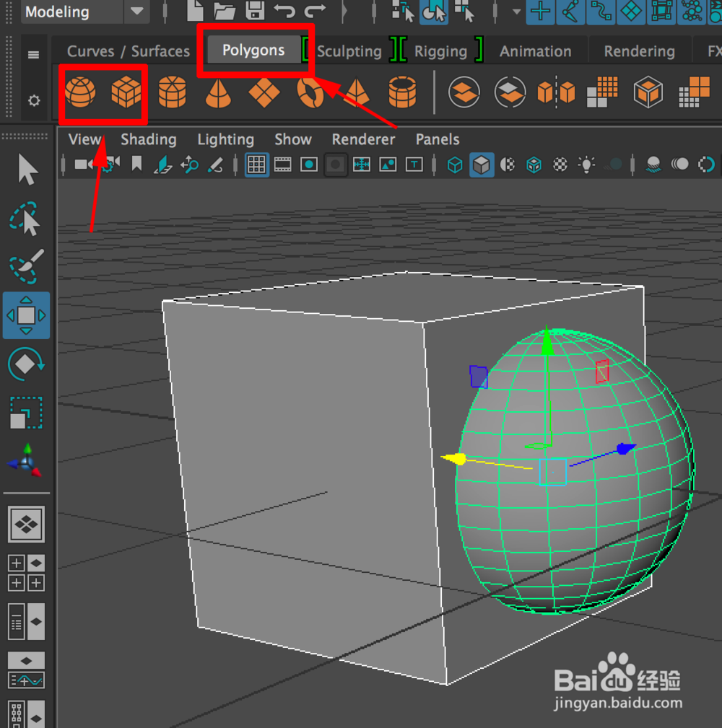This screenshot has height=728, width=722.
Task: Click the Open Scene folder icon
Action: click(225, 10)
